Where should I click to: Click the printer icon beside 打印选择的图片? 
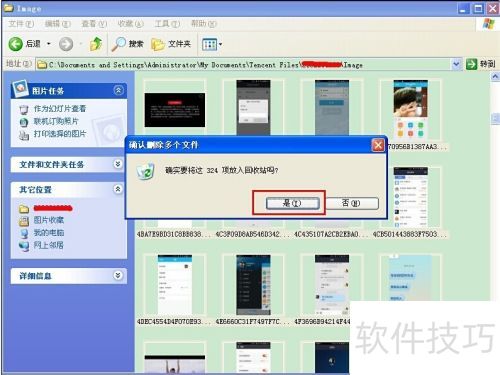click(x=24, y=135)
